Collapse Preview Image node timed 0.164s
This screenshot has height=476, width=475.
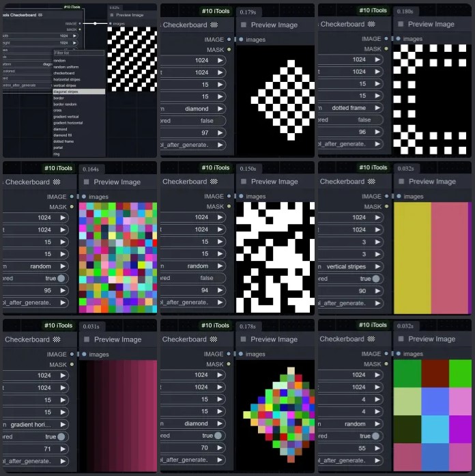click(x=87, y=182)
